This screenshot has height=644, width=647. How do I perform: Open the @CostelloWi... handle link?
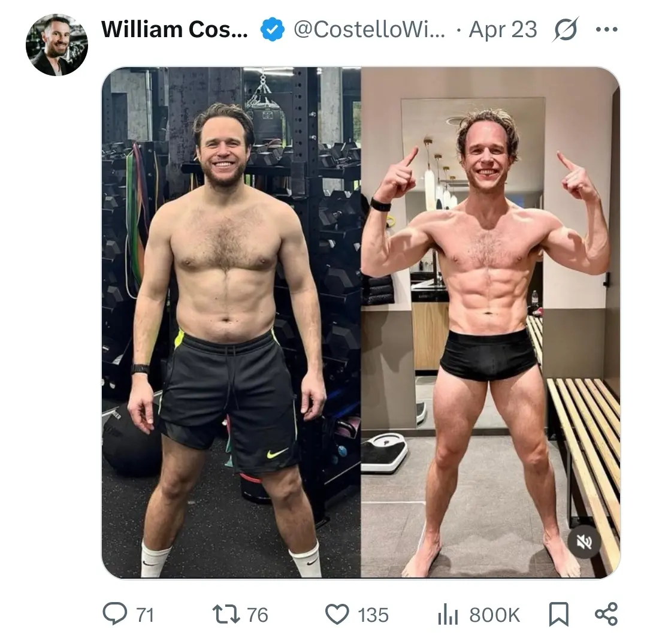[x=369, y=30]
